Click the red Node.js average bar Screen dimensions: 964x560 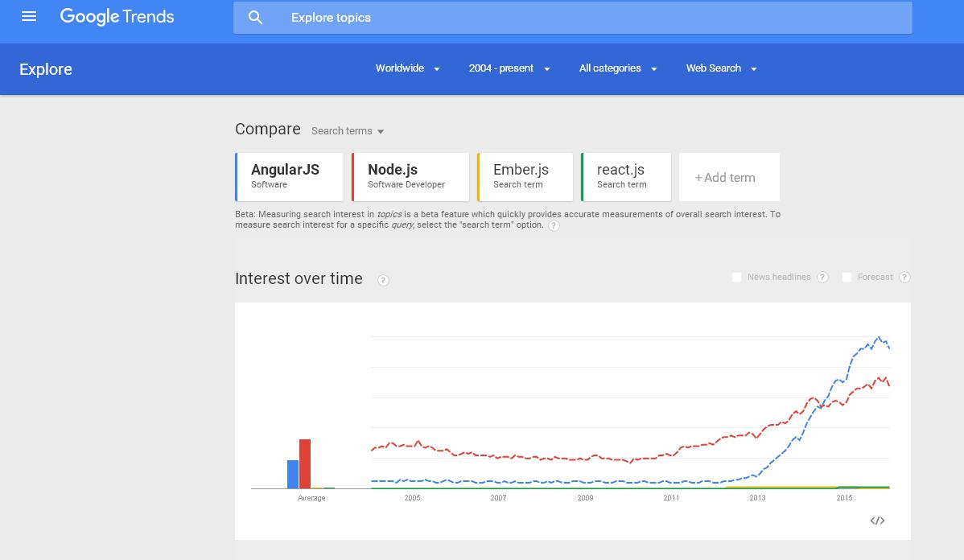(x=305, y=464)
